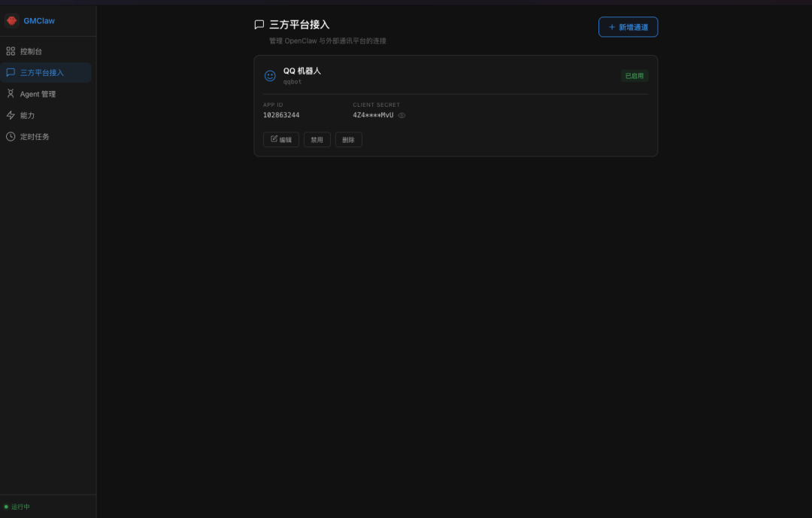Go to 能力 section

(x=46, y=115)
